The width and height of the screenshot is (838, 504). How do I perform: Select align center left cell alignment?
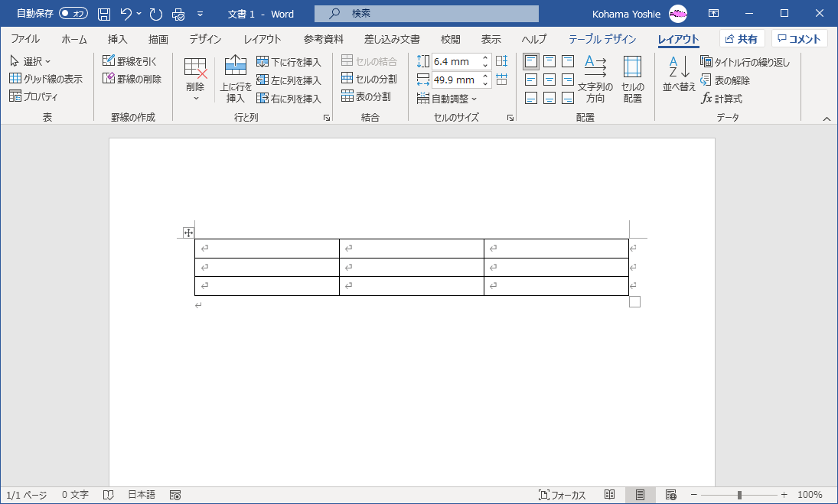[x=531, y=80]
